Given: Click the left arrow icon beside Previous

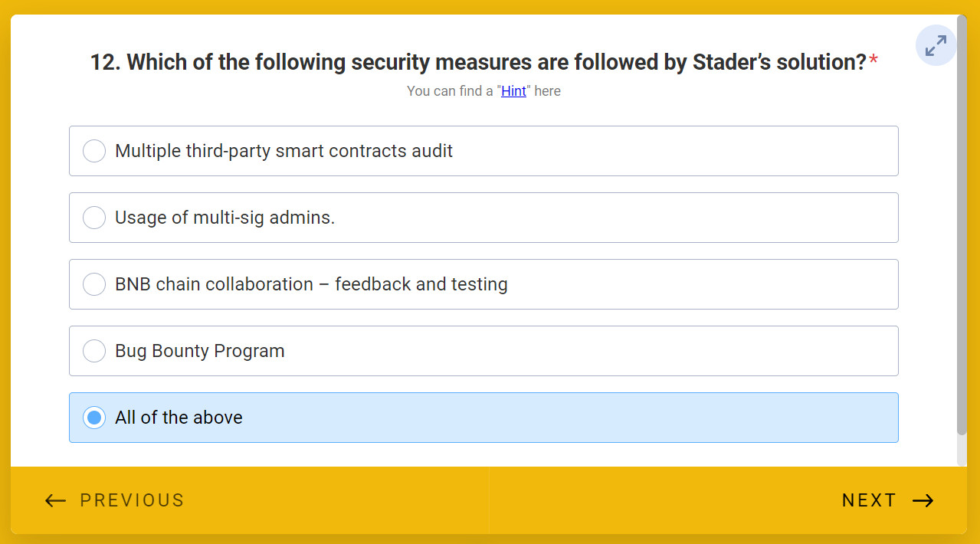Looking at the screenshot, I should (x=55, y=501).
